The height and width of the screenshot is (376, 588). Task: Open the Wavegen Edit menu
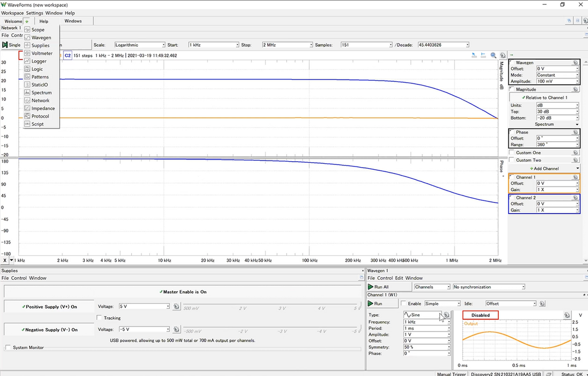click(x=399, y=278)
